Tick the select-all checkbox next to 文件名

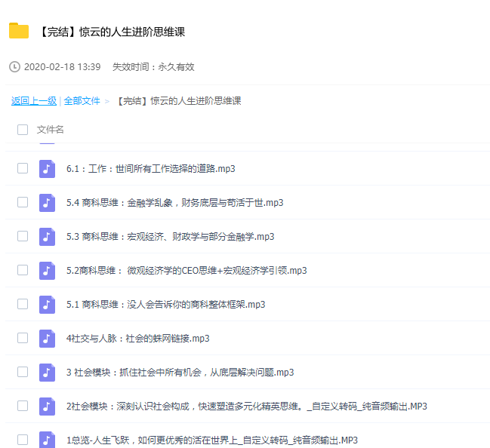click(23, 130)
